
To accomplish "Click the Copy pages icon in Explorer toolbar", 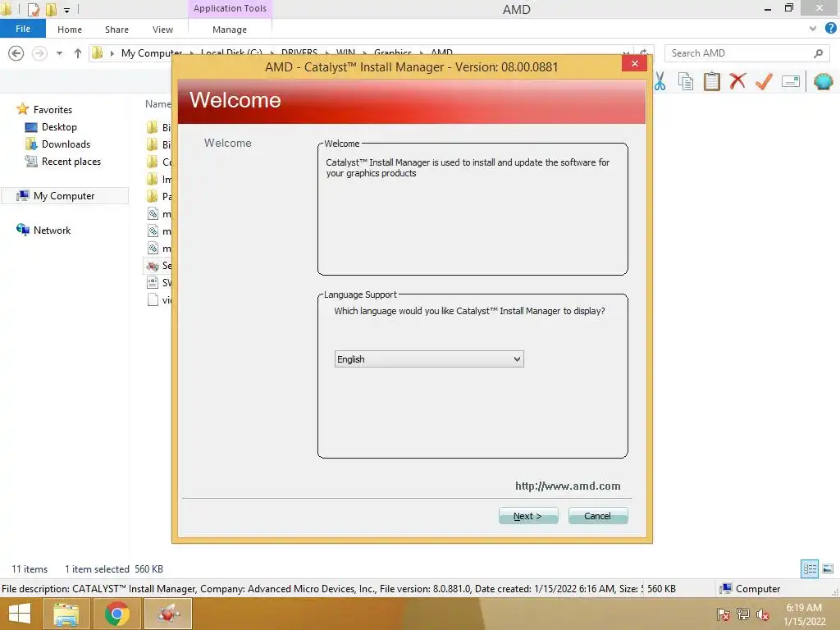I will tap(686, 81).
